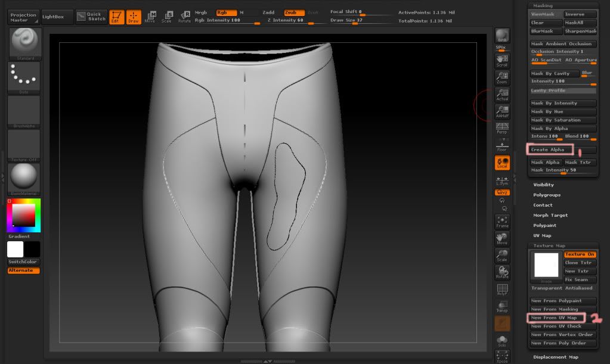Viewport: 610px width, 364px height.
Task: Expand the Morph Target section
Action: (550, 215)
